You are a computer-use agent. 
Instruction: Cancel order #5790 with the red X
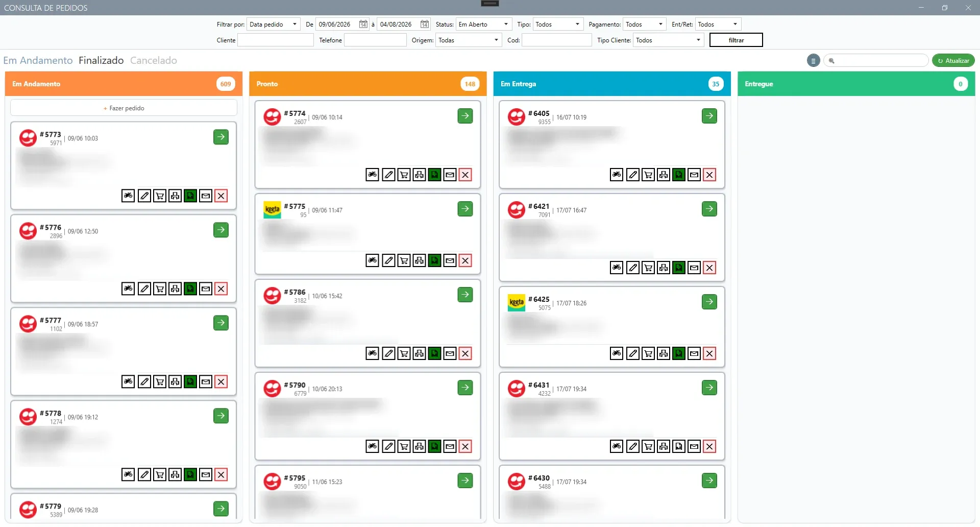(x=465, y=447)
